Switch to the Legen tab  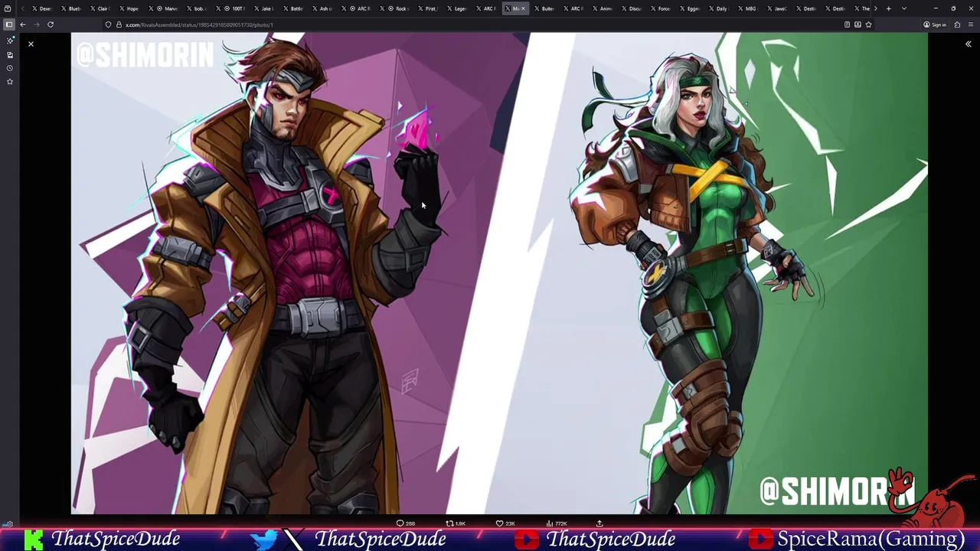pos(456,8)
